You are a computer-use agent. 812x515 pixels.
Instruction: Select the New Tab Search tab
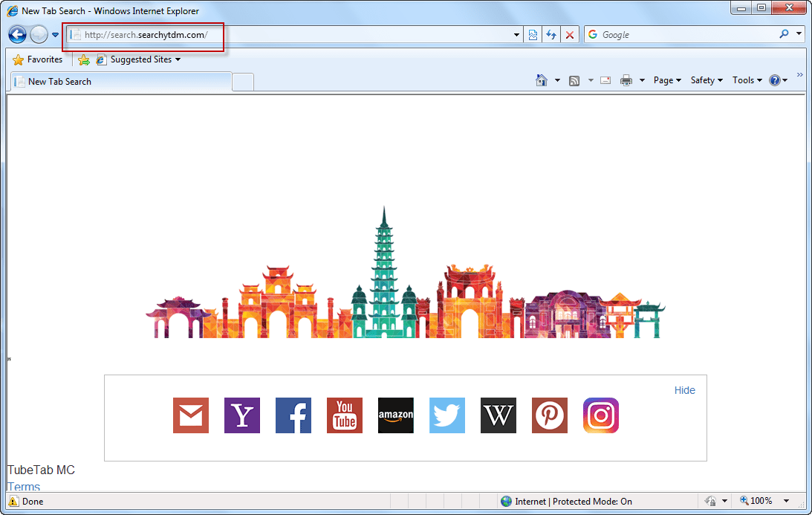click(x=120, y=82)
